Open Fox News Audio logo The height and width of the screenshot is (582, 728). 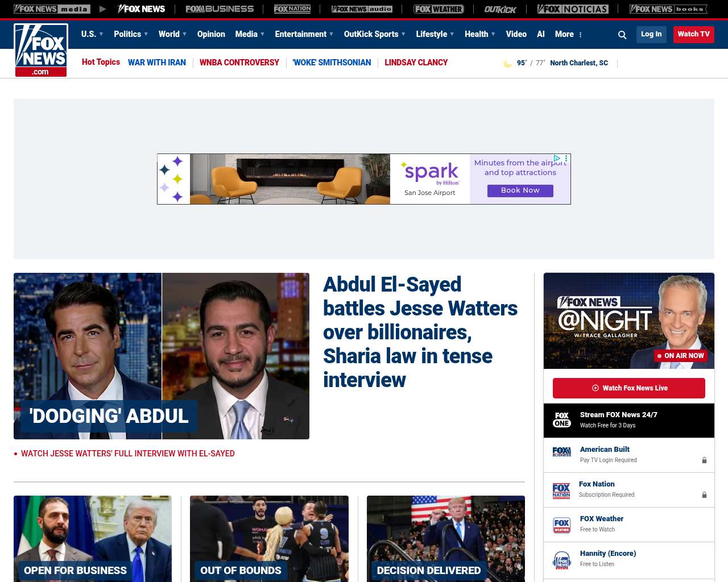click(x=362, y=9)
